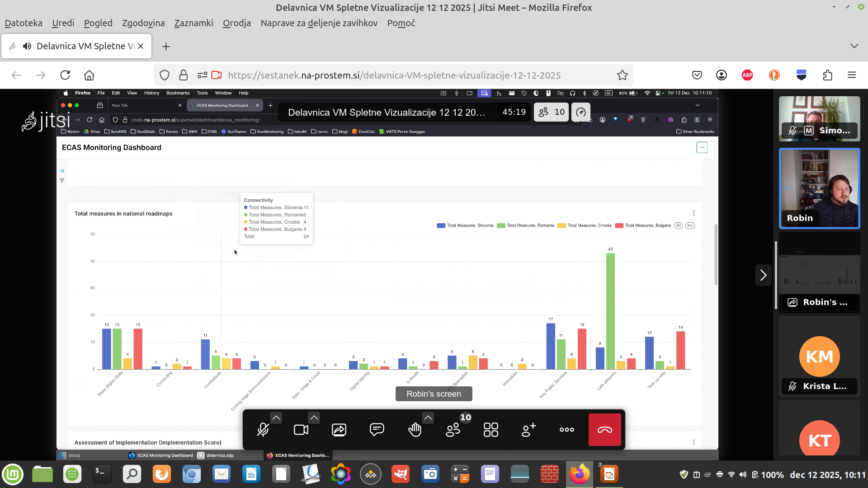Unmute the microphone in Jitsi toolbar
The image size is (868, 488).
tap(263, 430)
